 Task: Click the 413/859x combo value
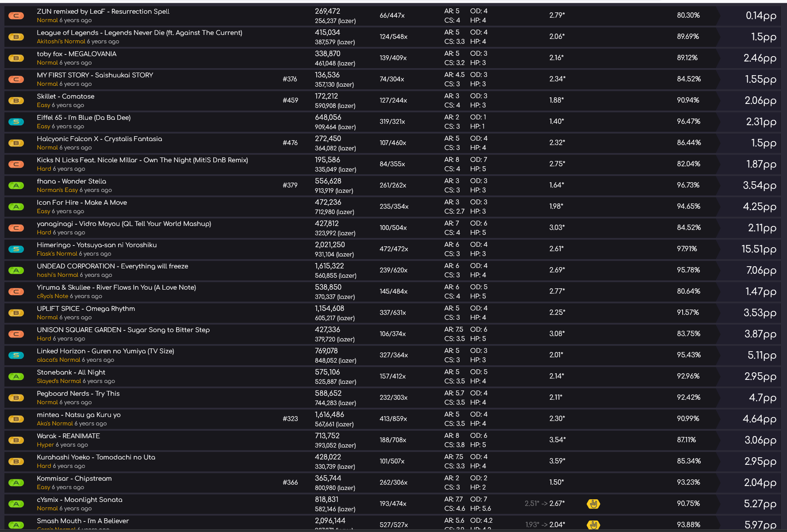393,419
